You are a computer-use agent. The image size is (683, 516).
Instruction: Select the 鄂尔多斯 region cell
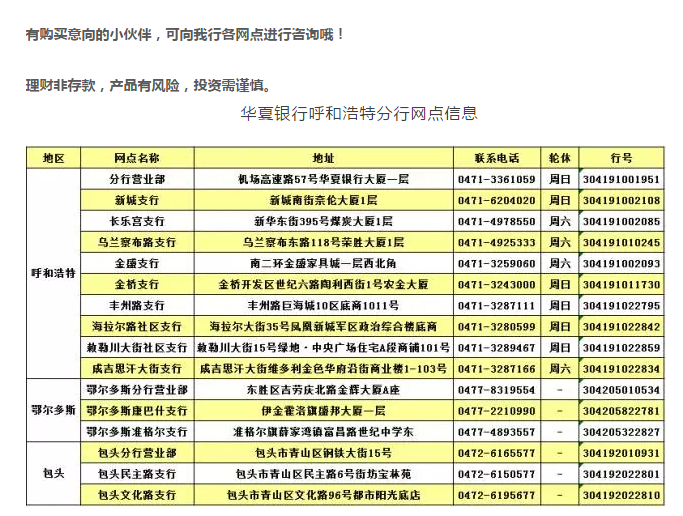(x=54, y=410)
